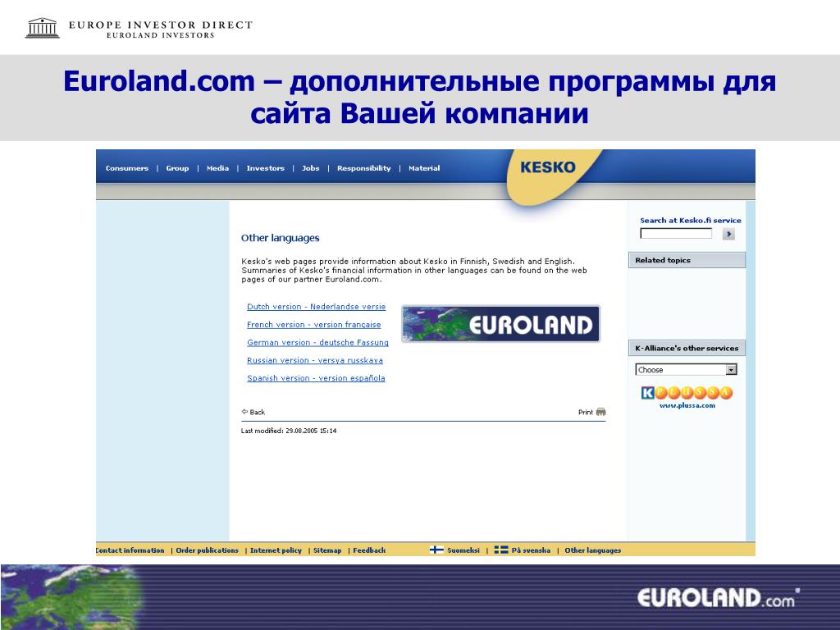Open the Russian version link
The height and width of the screenshot is (630, 840).
coord(314,361)
